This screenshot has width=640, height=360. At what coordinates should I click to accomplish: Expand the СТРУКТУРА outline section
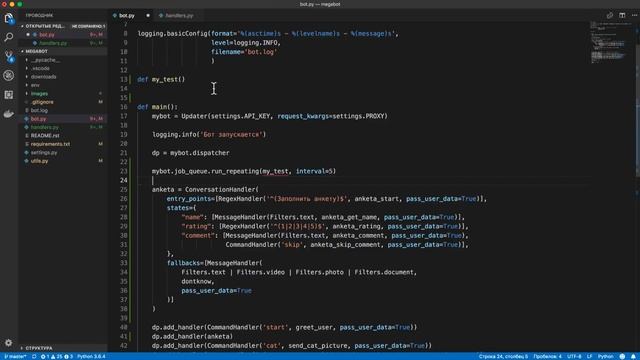pos(39,348)
